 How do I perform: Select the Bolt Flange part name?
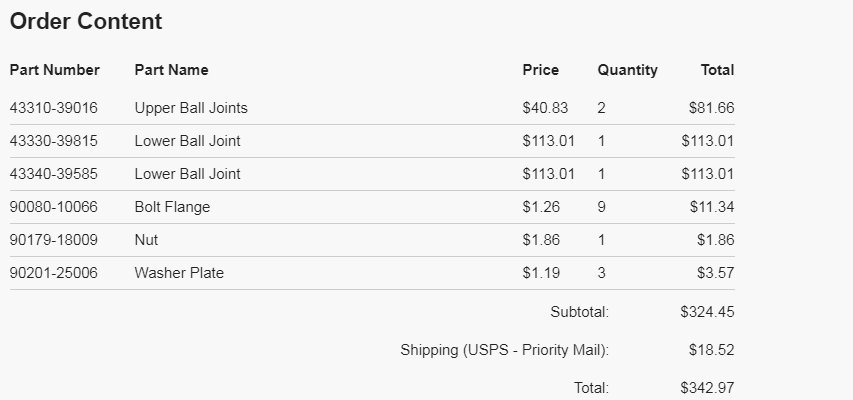[x=172, y=207]
